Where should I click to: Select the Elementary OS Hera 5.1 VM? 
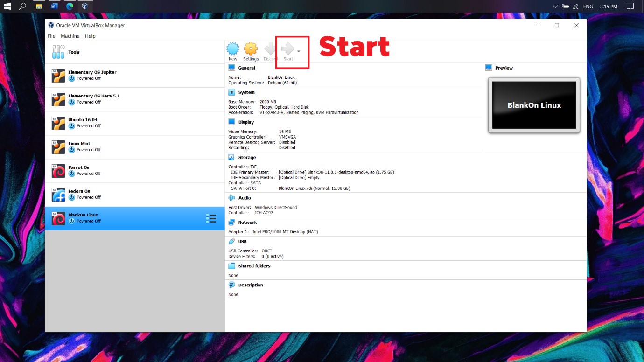[135, 99]
